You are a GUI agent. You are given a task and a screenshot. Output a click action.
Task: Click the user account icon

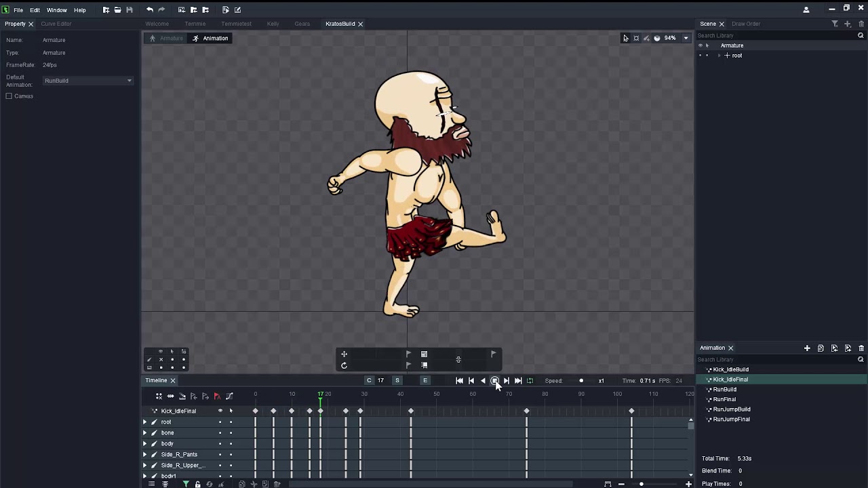coord(806,9)
